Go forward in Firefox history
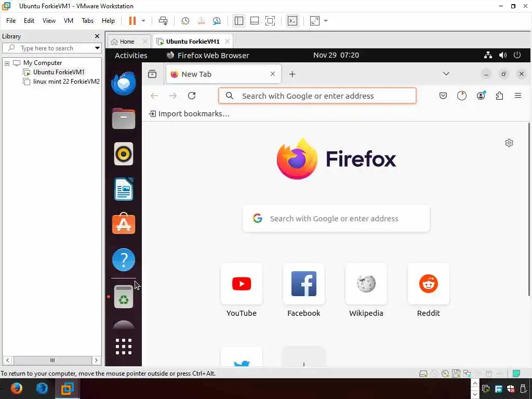Viewport: 532px width, 399px height. click(173, 96)
